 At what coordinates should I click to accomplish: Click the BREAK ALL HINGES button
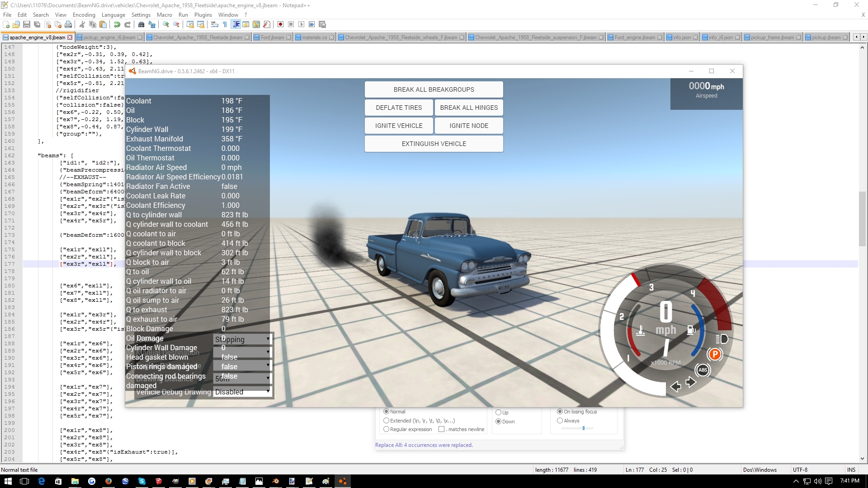[469, 108]
